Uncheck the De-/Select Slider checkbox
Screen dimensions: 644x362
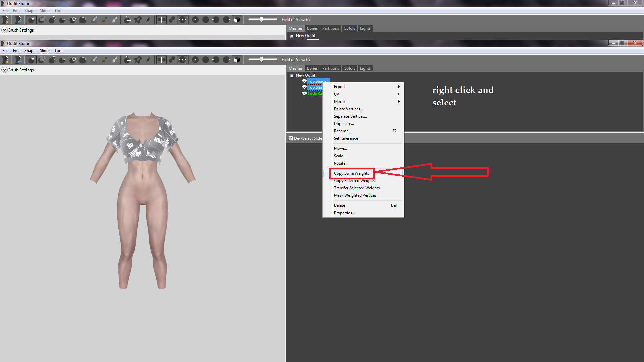291,138
